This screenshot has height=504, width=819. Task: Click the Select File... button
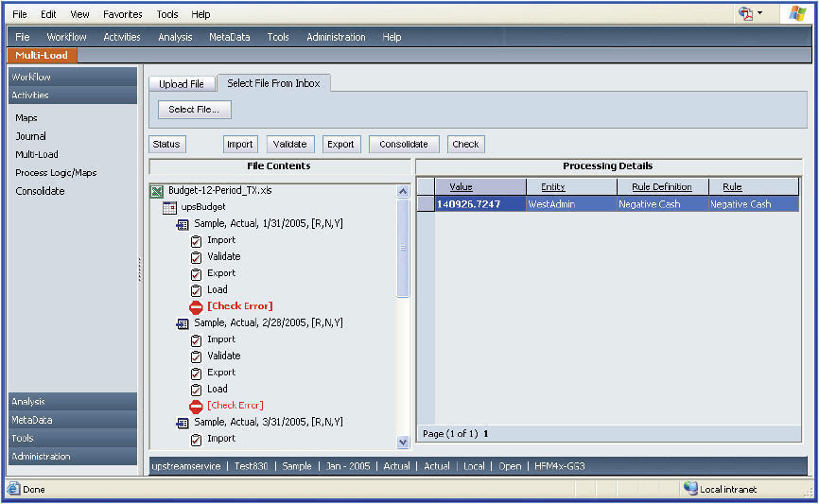coord(194,109)
